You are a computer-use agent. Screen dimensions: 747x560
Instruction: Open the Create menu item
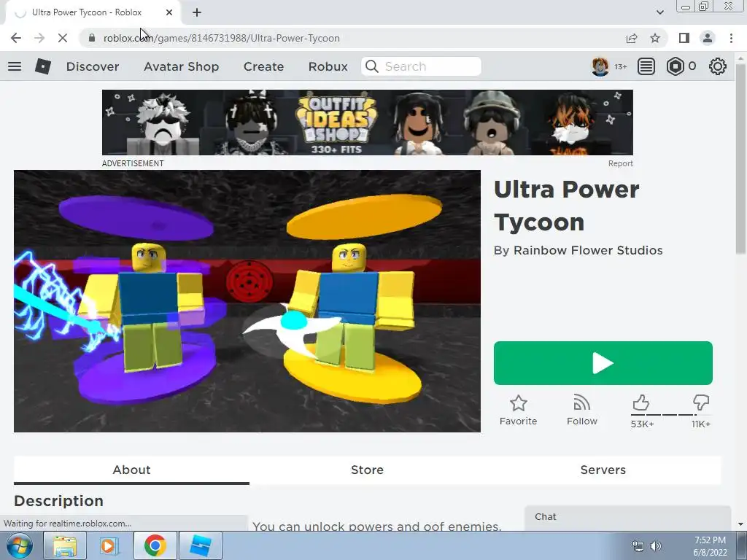[x=263, y=66]
